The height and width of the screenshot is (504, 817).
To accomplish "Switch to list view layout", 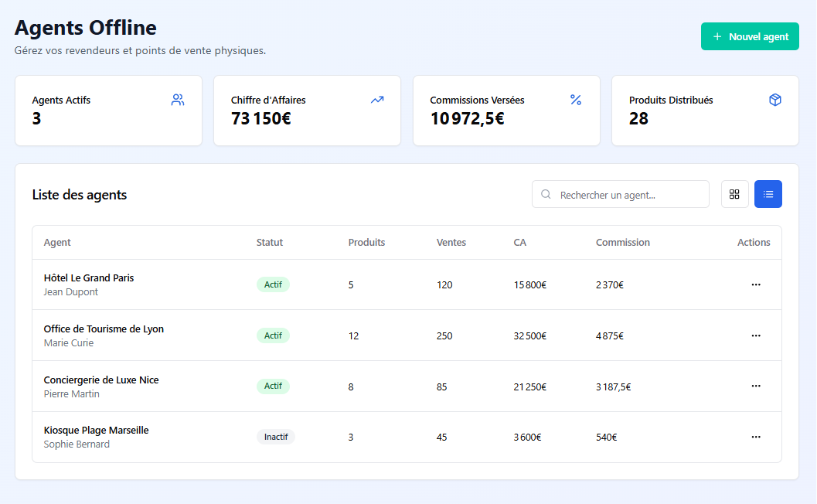I will pyautogui.click(x=768, y=194).
